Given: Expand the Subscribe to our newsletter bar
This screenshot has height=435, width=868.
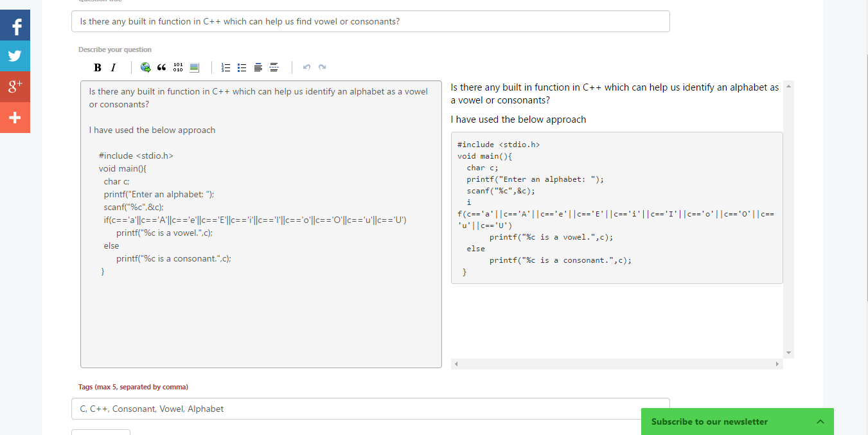Looking at the screenshot, I should [x=820, y=422].
